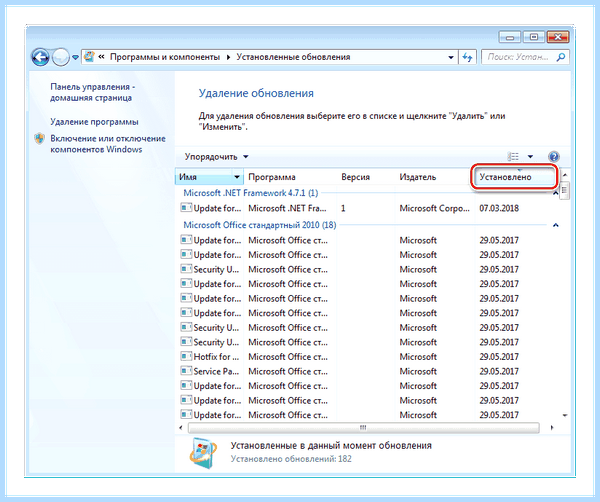Open the view options dropdown arrow

tap(530, 156)
